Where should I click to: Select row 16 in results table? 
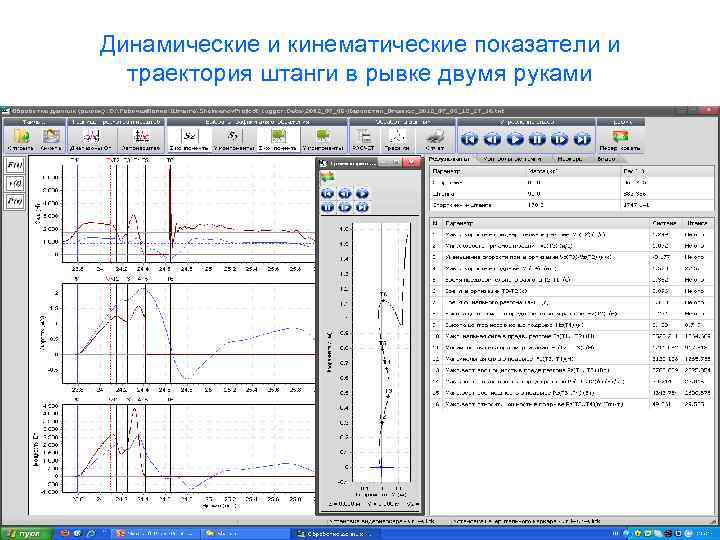click(x=572, y=404)
